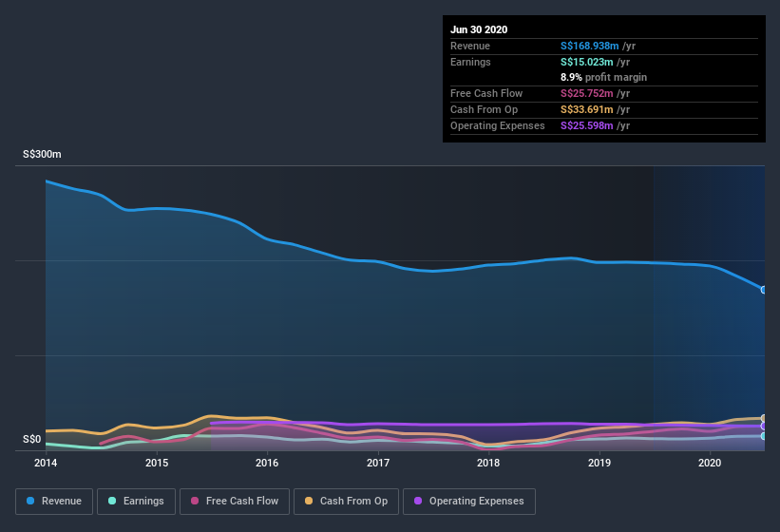
Task: Toggle the Cash From Op legend button
Action: click(346, 502)
